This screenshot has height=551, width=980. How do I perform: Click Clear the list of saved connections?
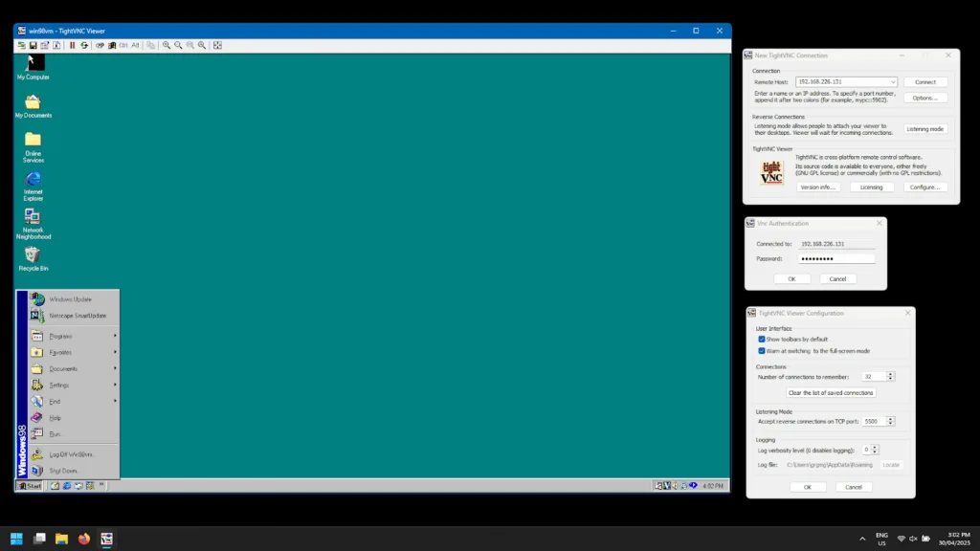[x=831, y=392]
